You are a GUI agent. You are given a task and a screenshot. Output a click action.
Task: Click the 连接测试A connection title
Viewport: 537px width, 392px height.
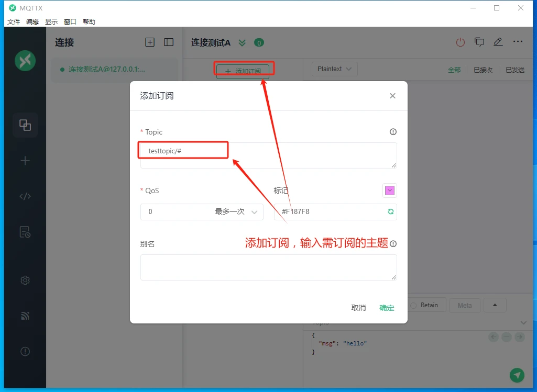[211, 43]
